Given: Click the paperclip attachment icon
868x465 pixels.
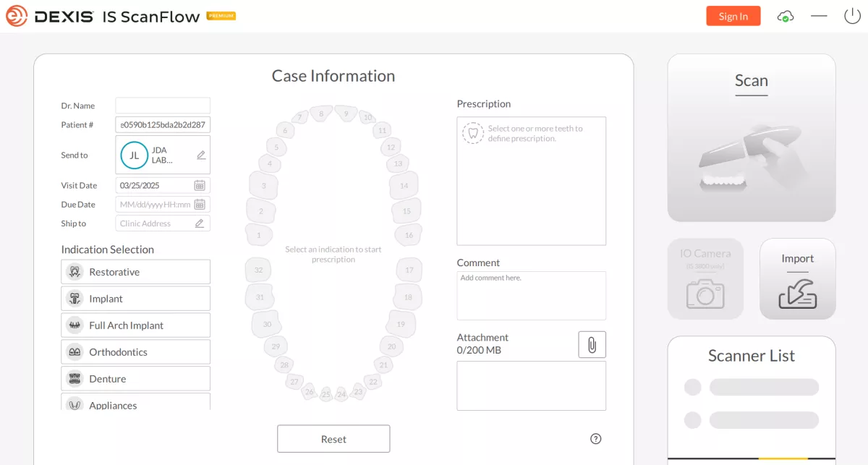Looking at the screenshot, I should coord(592,344).
